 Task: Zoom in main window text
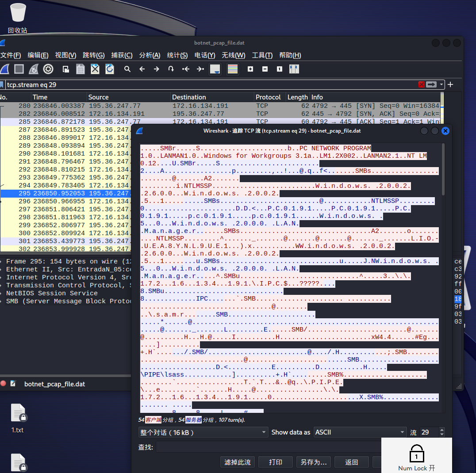click(x=250, y=69)
